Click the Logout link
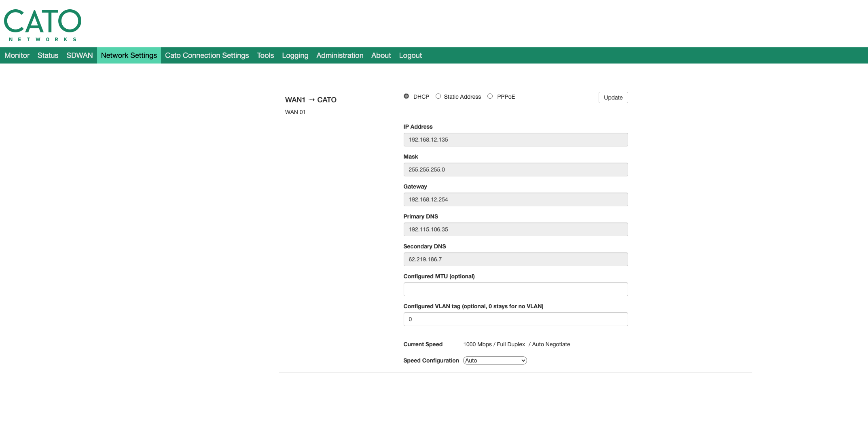Image resolution: width=868 pixels, height=426 pixels. pyautogui.click(x=410, y=55)
